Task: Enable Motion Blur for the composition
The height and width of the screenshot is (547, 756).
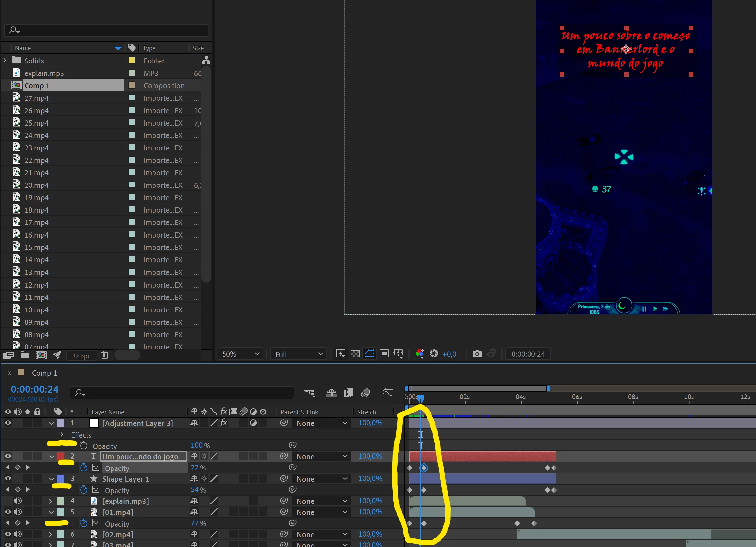Action: pos(366,393)
